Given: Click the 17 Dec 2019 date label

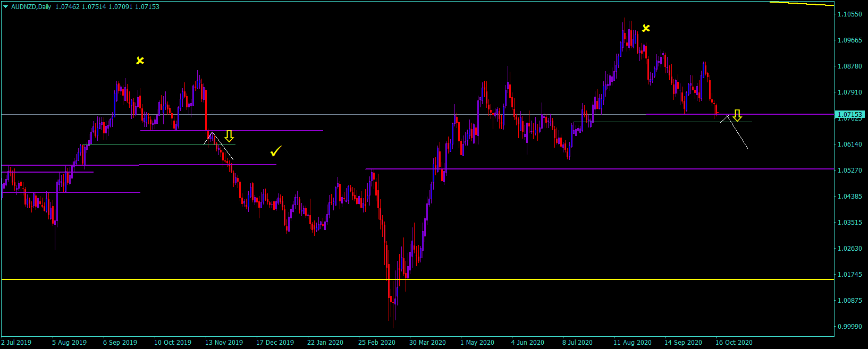Looking at the screenshot, I should (275, 343).
